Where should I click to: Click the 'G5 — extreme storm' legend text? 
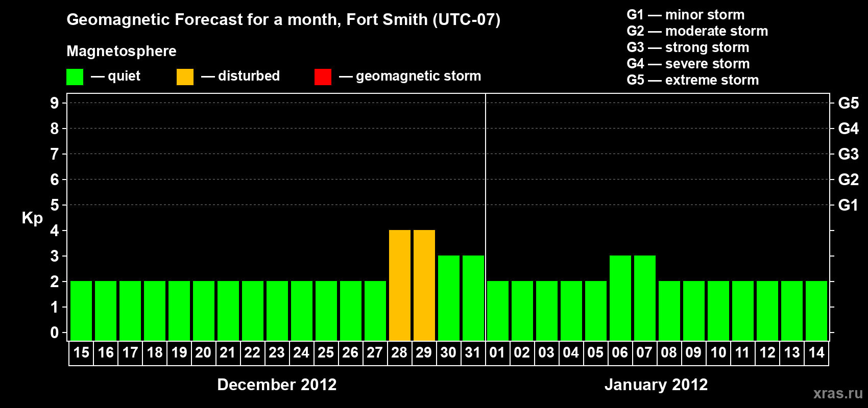coord(693,80)
